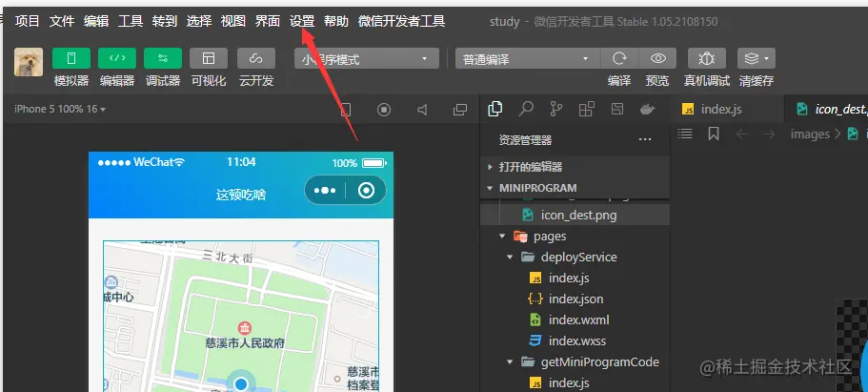Expand the 打开的编辑器 section
This screenshot has width=868, height=392.
pos(575,167)
